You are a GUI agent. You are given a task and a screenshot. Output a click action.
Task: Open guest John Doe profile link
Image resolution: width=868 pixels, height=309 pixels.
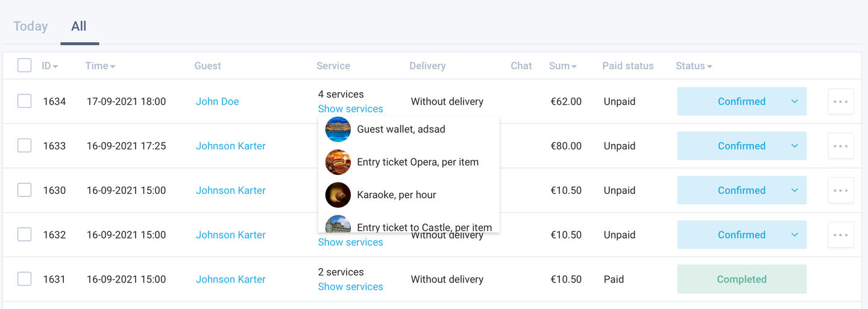(217, 101)
